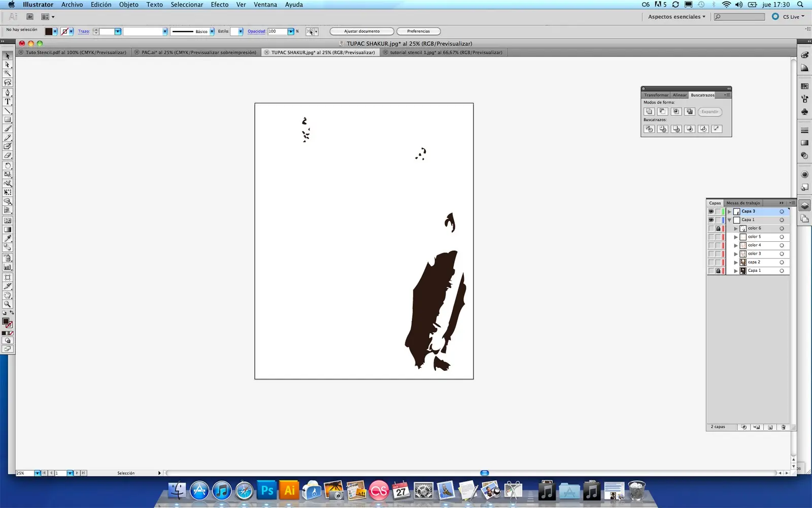Expand the capa 2 sublayer

pyautogui.click(x=736, y=262)
